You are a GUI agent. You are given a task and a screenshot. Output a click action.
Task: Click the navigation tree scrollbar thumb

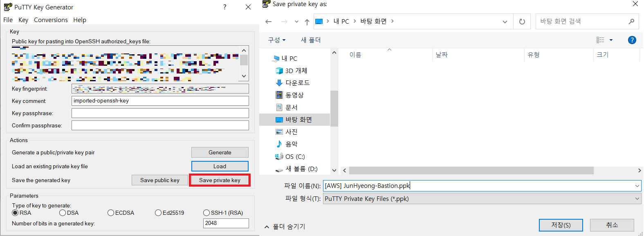(334, 108)
